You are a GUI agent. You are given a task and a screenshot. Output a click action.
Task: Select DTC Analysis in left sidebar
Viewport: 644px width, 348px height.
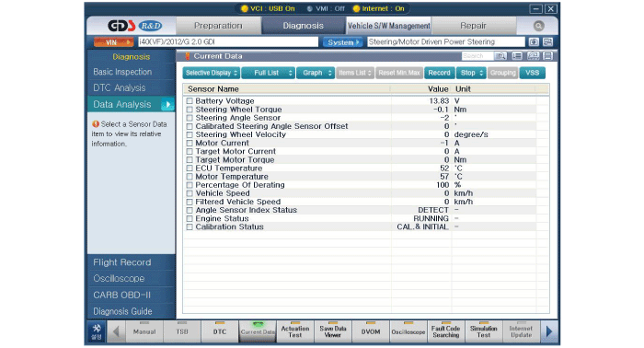pos(119,88)
